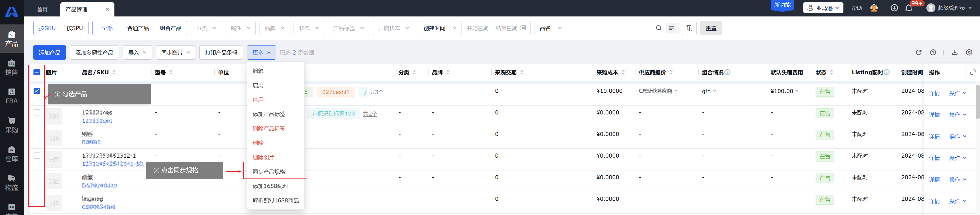Check the second product row's checkbox

(37, 112)
